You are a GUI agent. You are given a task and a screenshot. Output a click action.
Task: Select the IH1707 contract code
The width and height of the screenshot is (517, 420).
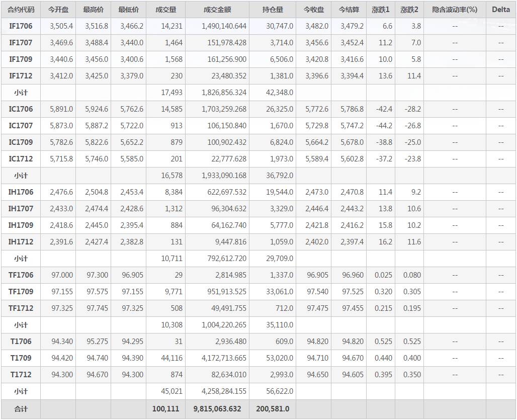click(21, 209)
